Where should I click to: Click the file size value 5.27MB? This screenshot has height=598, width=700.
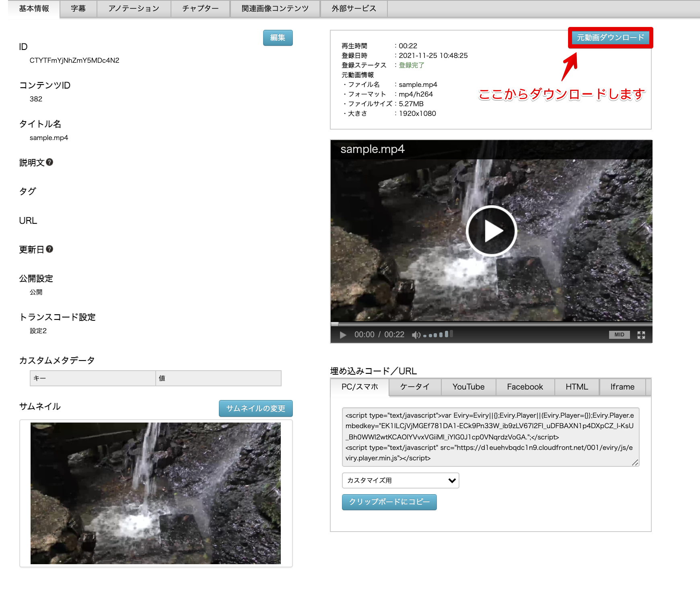(411, 104)
